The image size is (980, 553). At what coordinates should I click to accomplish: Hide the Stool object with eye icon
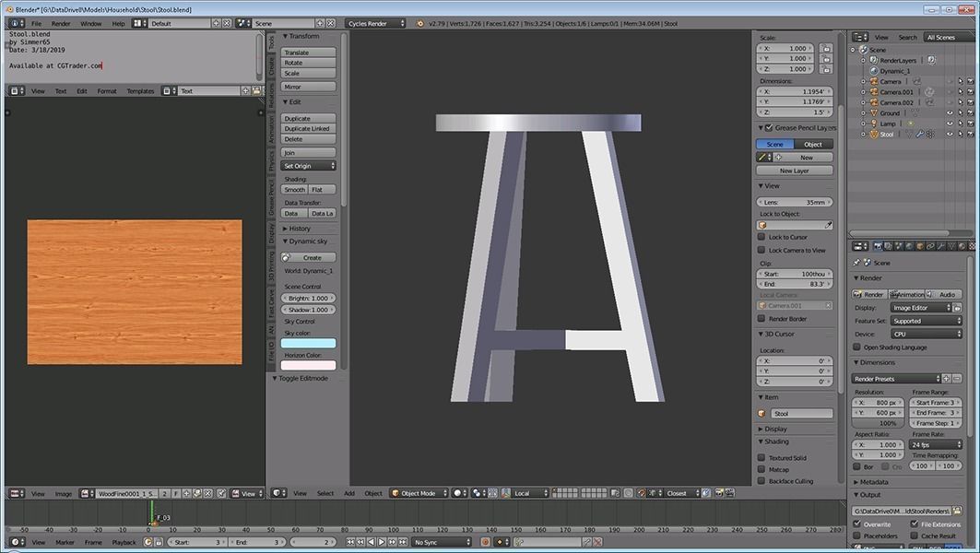(x=950, y=135)
